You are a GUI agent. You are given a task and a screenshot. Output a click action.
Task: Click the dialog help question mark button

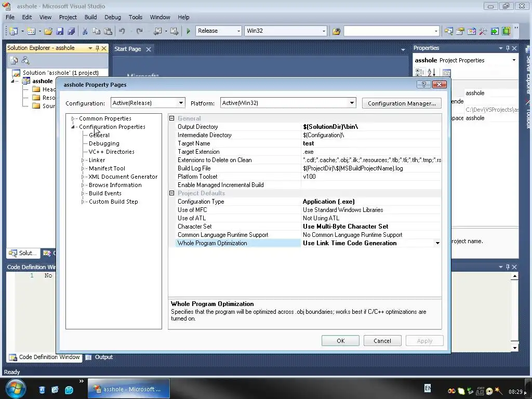[x=424, y=85]
